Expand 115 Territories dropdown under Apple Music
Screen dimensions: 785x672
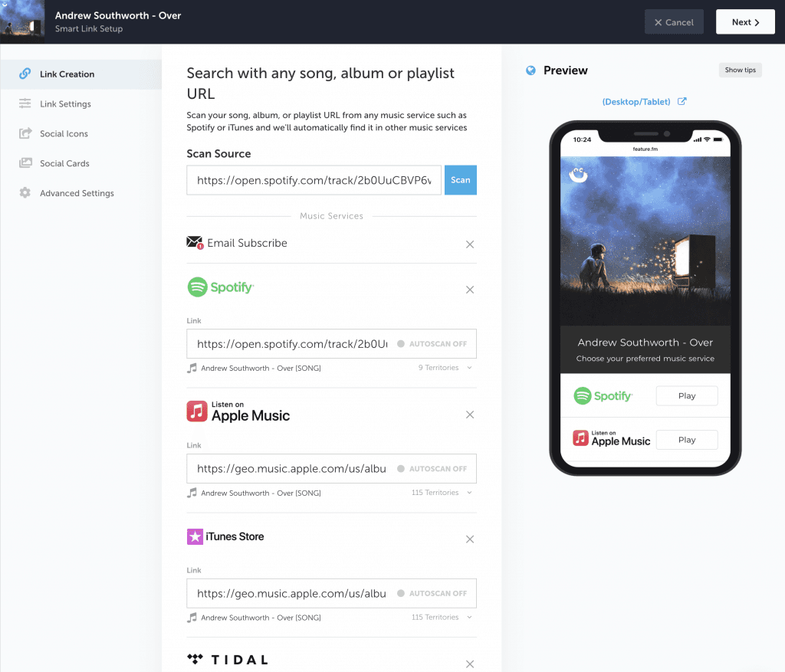(442, 493)
